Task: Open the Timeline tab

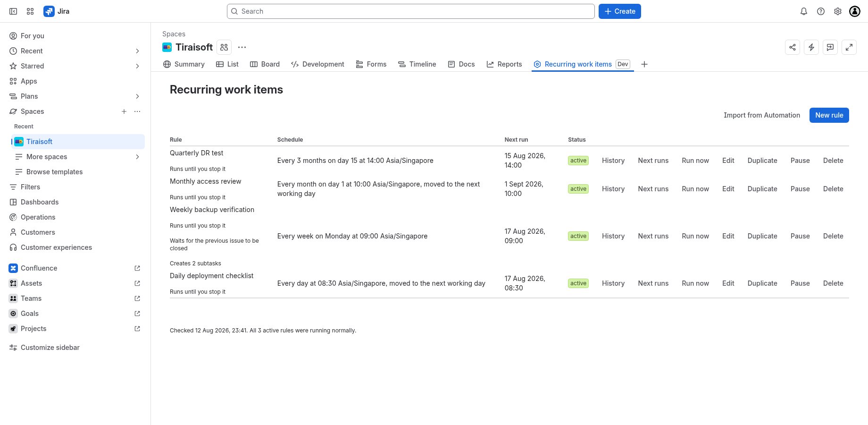Action: pyautogui.click(x=417, y=64)
